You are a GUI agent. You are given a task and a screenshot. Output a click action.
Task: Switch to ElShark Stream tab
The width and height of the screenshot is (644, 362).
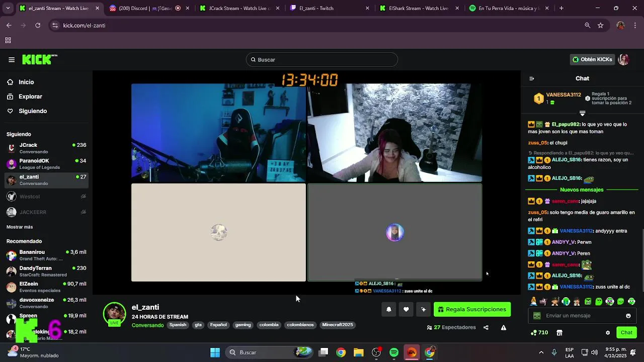pos(421,8)
